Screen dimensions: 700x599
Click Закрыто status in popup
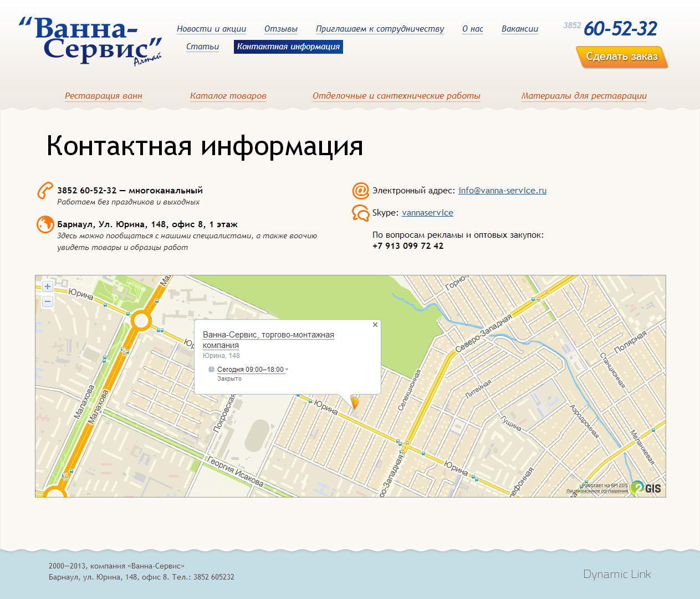(229, 379)
